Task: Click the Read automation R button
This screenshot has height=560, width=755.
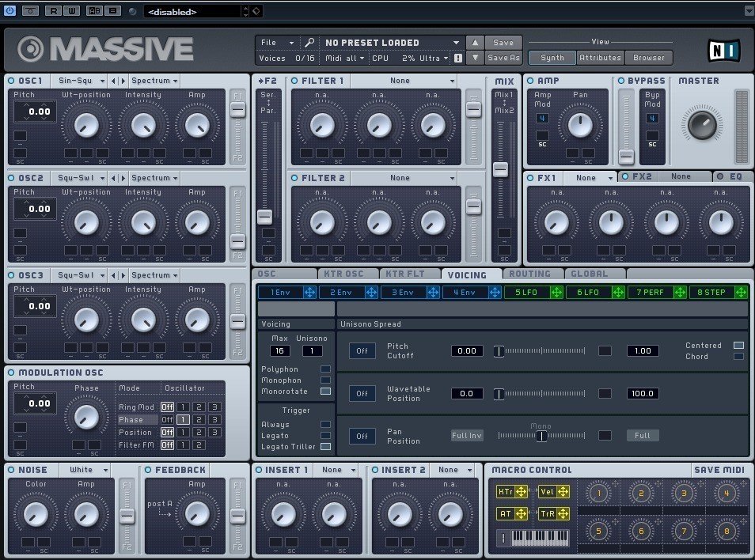Action: point(52,10)
